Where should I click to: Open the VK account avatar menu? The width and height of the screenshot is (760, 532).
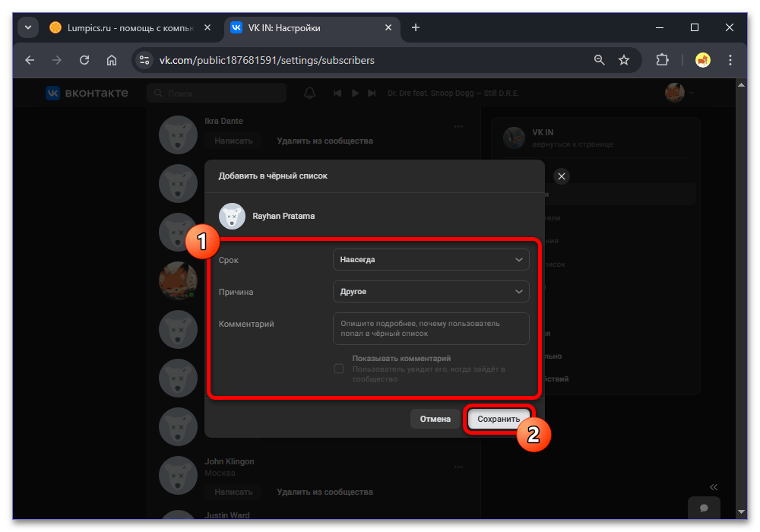pyautogui.click(x=679, y=93)
